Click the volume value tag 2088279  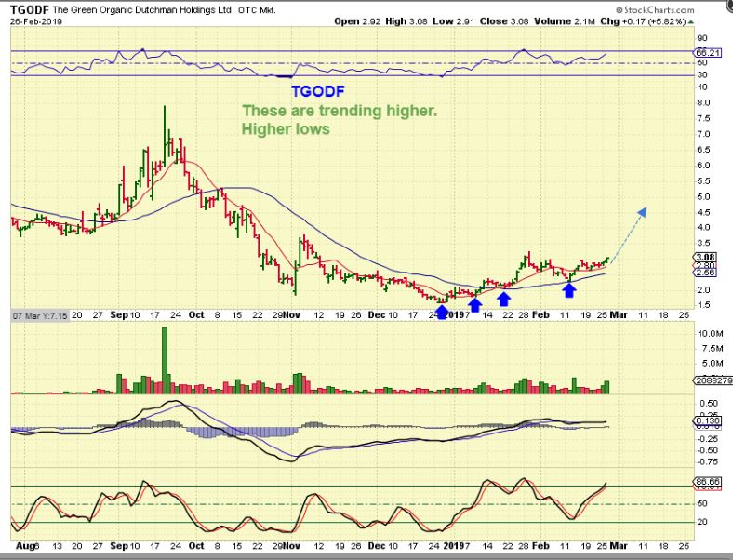pyautogui.click(x=713, y=381)
